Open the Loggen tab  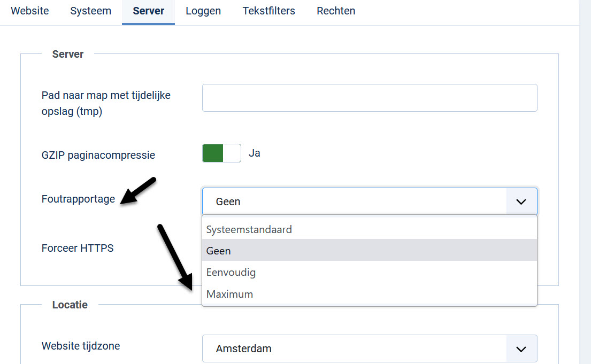pyautogui.click(x=203, y=11)
